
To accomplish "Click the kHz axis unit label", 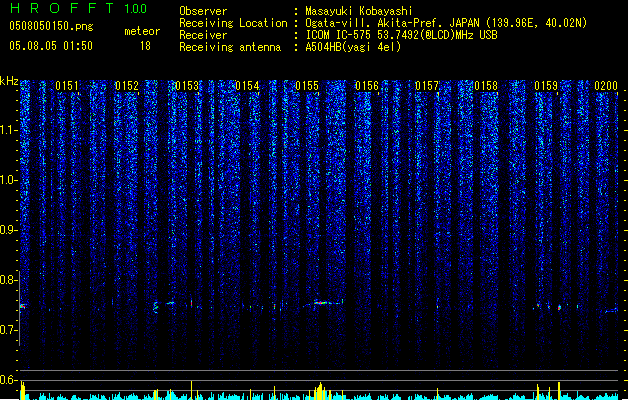I will click(9, 81).
